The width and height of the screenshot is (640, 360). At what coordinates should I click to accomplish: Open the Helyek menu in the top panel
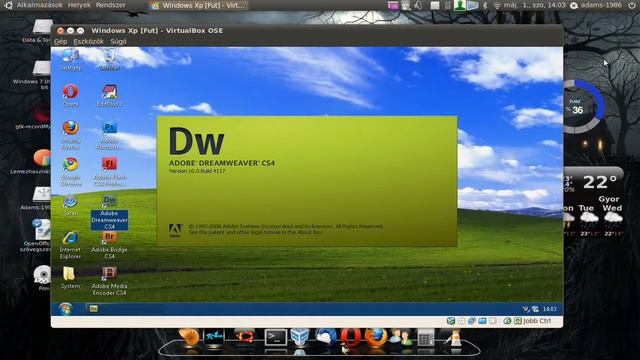click(x=79, y=5)
